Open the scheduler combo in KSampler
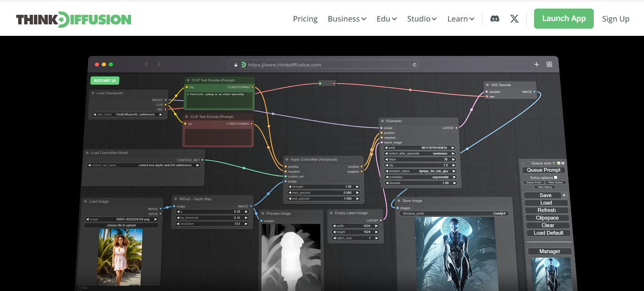Image resolution: width=644 pixels, height=291 pixels. pos(420,177)
